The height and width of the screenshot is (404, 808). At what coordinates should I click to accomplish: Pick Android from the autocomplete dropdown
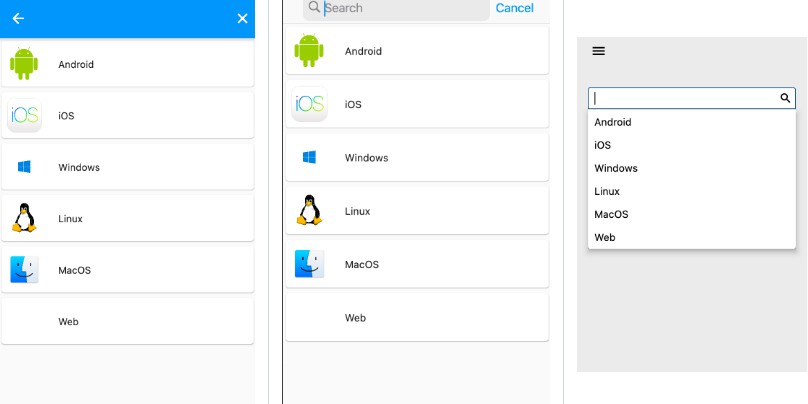pos(692,122)
